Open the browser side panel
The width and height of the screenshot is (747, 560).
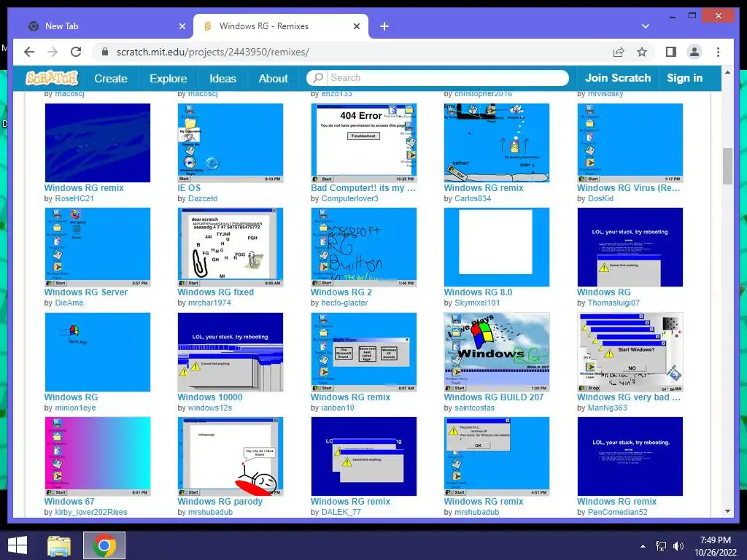click(x=671, y=52)
